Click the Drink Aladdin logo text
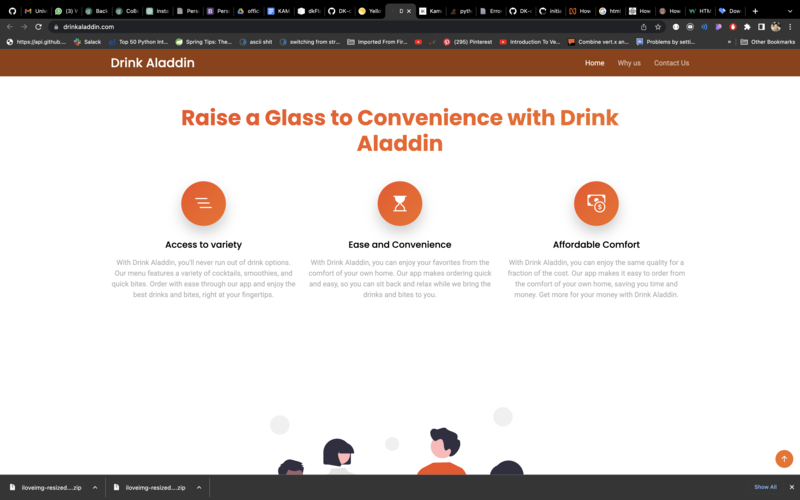The height and width of the screenshot is (500, 800). [x=152, y=63]
